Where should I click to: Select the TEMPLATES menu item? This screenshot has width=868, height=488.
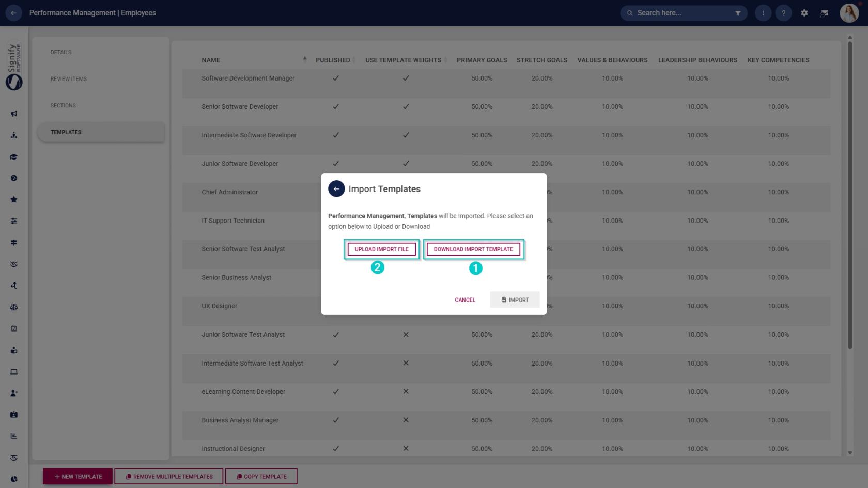click(101, 132)
